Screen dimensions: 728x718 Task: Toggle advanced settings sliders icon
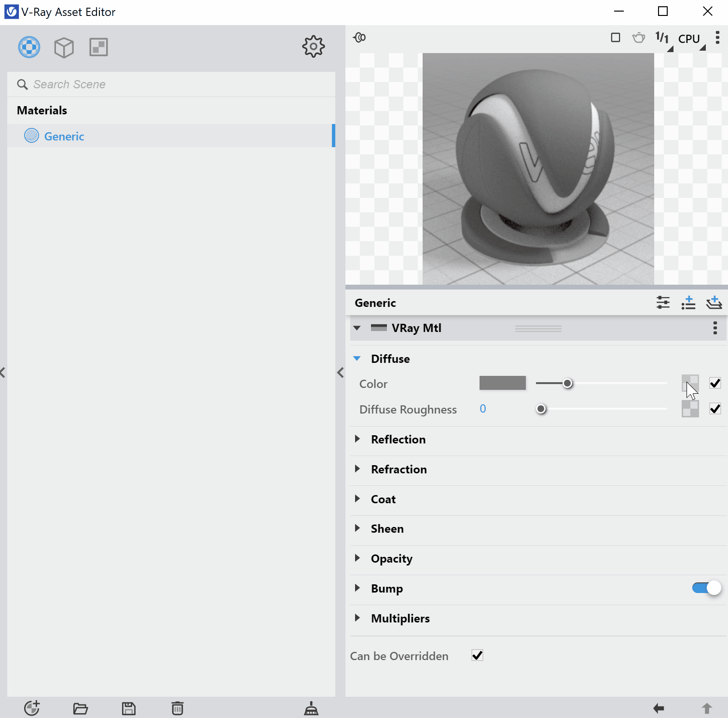pyautogui.click(x=663, y=303)
